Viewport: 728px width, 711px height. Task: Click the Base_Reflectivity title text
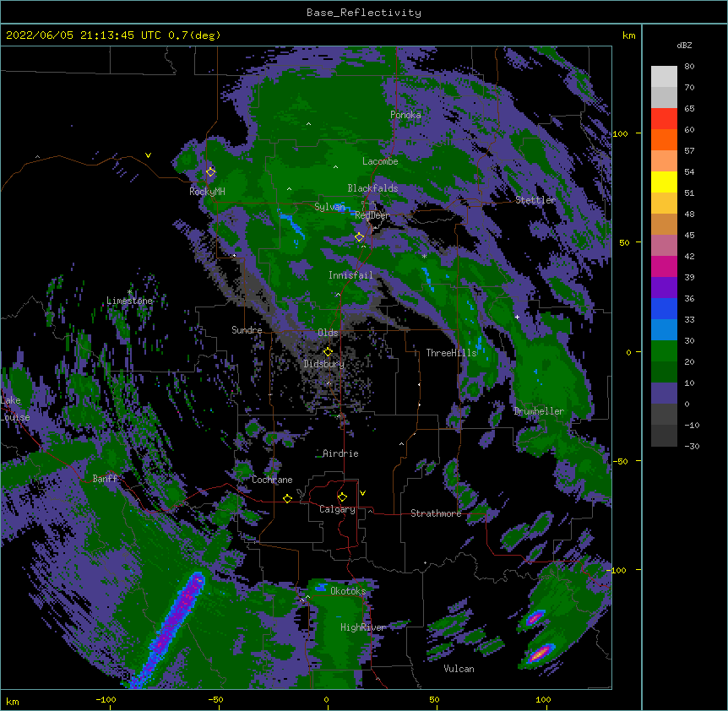tap(363, 13)
